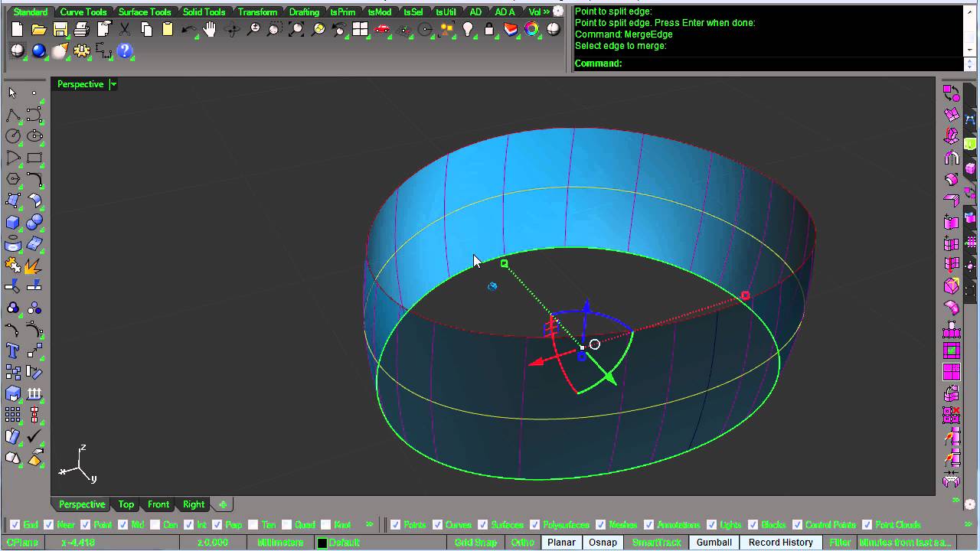Click the New file icon
This screenshot has height=551, width=980.
pyautogui.click(x=17, y=30)
